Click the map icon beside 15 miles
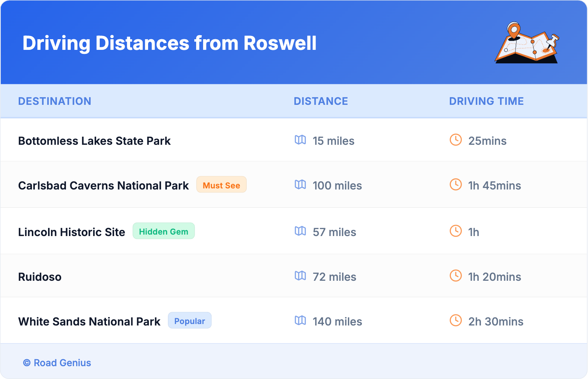The image size is (588, 379). point(301,140)
